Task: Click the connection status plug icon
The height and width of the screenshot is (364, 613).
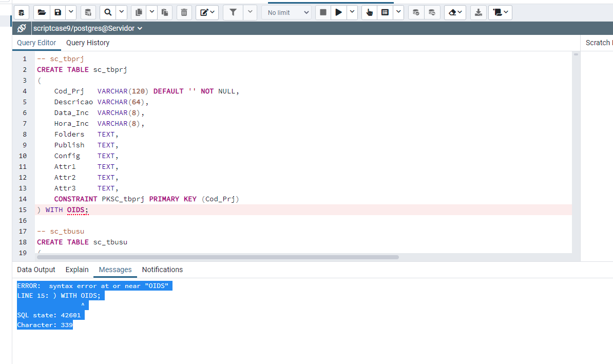Action: point(22,28)
